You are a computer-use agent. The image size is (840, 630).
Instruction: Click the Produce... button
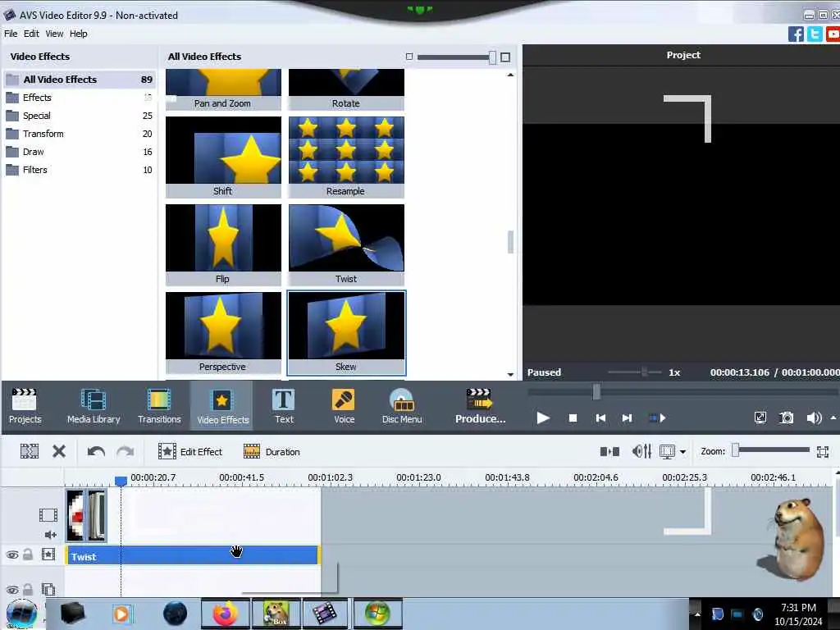pyautogui.click(x=480, y=406)
